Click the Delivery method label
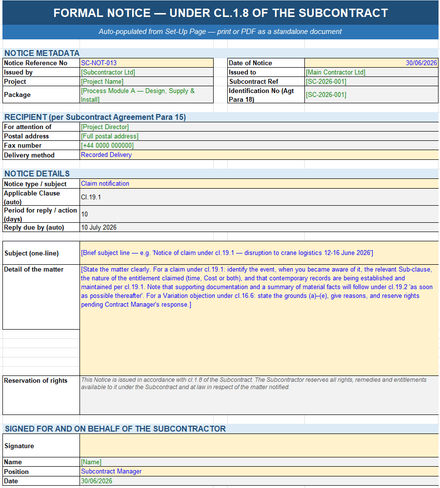 point(41,155)
